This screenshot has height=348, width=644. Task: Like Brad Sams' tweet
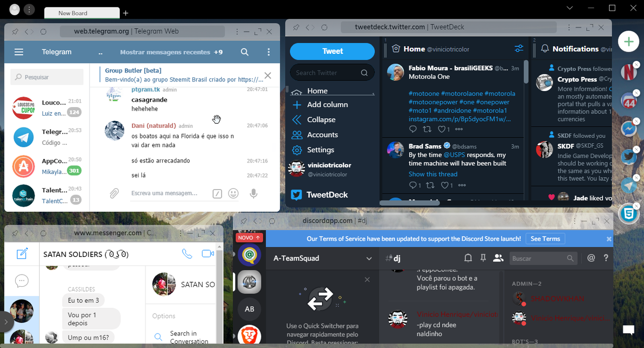coord(445,186)
